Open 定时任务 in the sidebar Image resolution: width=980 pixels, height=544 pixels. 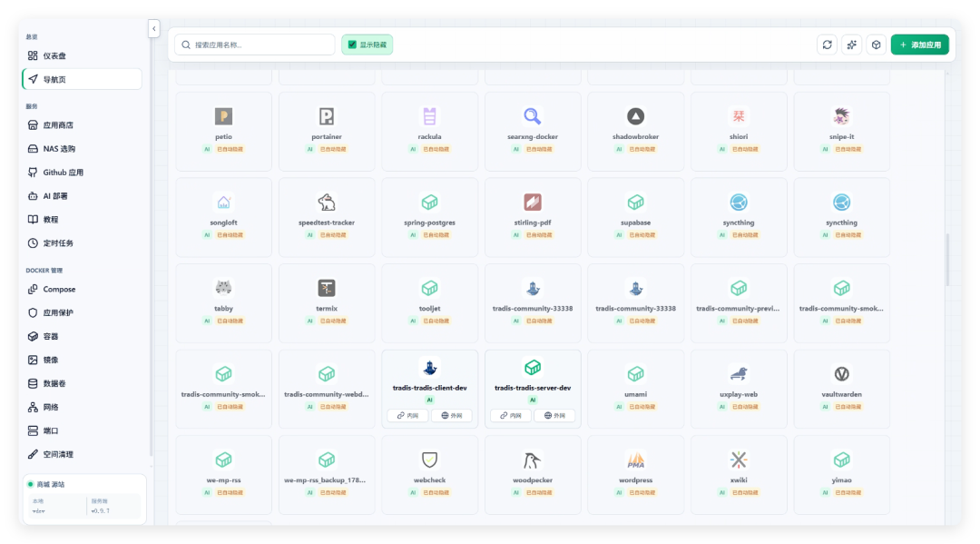pos(82,243)
